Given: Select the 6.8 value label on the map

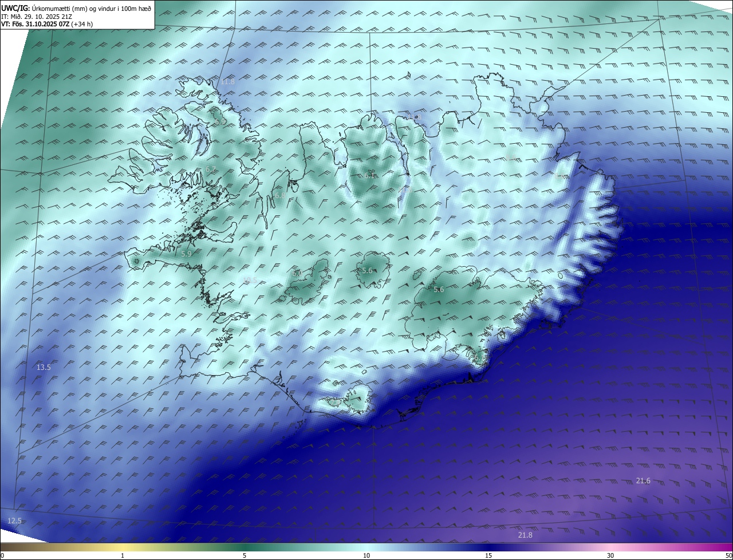Looking at the screenshot, I should pyautogui.click(x=279, y=195).
